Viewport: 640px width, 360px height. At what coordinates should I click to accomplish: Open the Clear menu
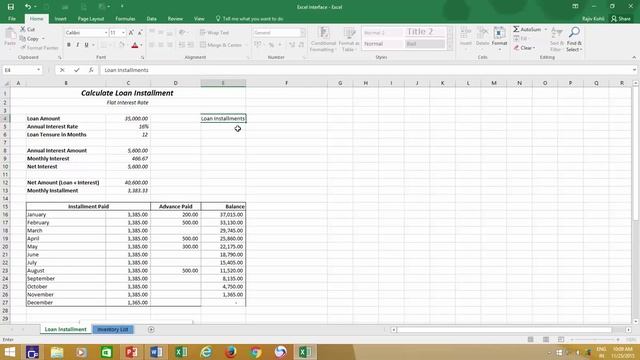pyautogui.click(x=525, y=48)
